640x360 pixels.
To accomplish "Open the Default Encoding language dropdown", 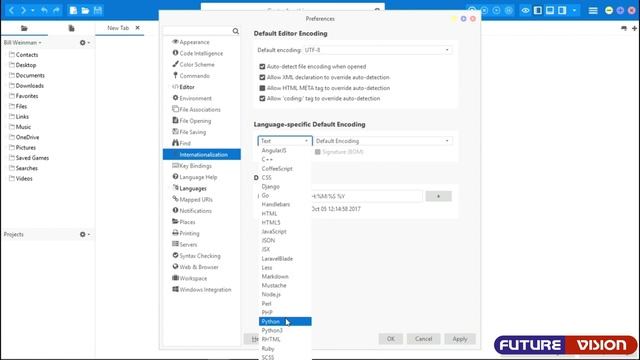I will tap(383, 141).
